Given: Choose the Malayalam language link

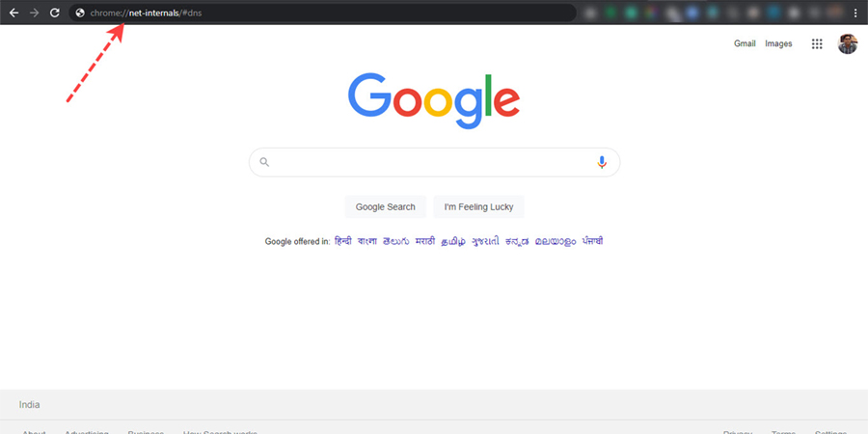Looking at the screenshot, I should (x=556, y=241).
